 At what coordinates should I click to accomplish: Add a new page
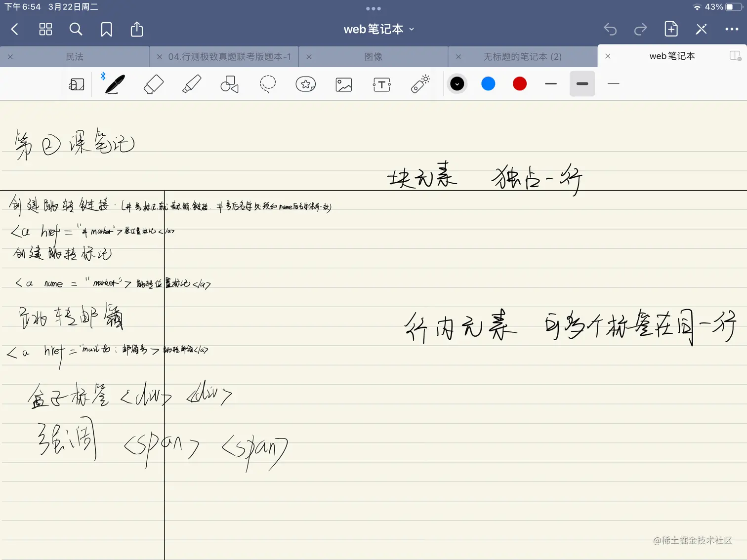coord(671,29)
